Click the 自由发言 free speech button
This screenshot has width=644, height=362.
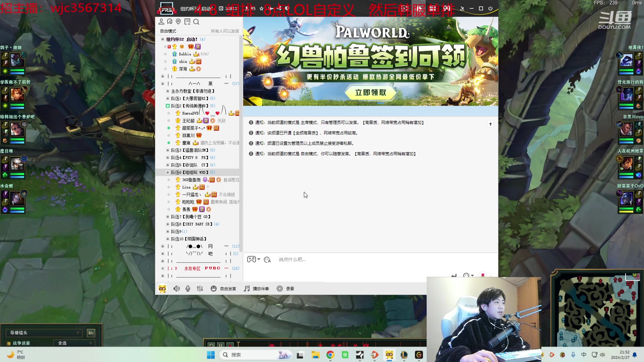[223, 289]
